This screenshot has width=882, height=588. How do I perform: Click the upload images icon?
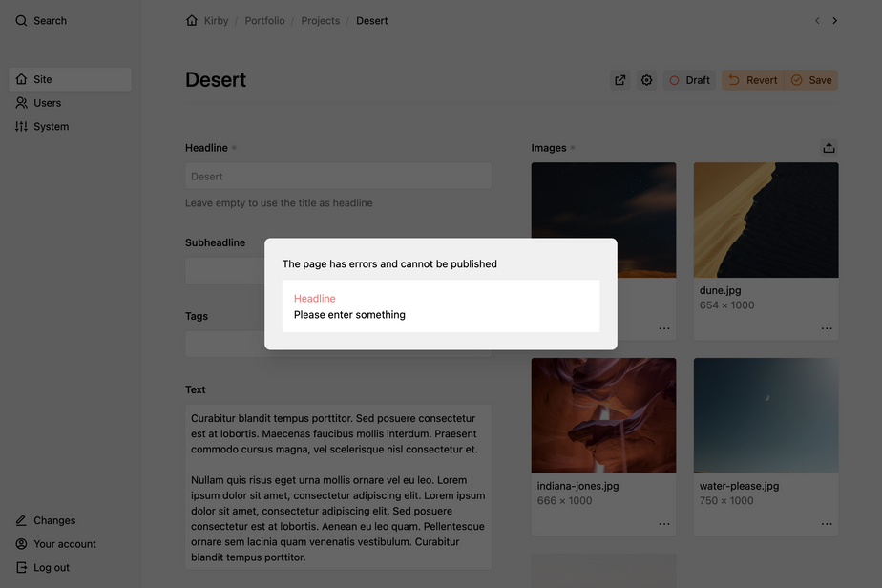tap(829, 148)
